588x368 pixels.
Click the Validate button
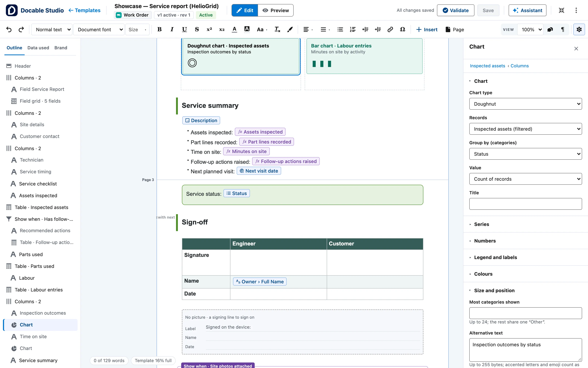[455, 10]
